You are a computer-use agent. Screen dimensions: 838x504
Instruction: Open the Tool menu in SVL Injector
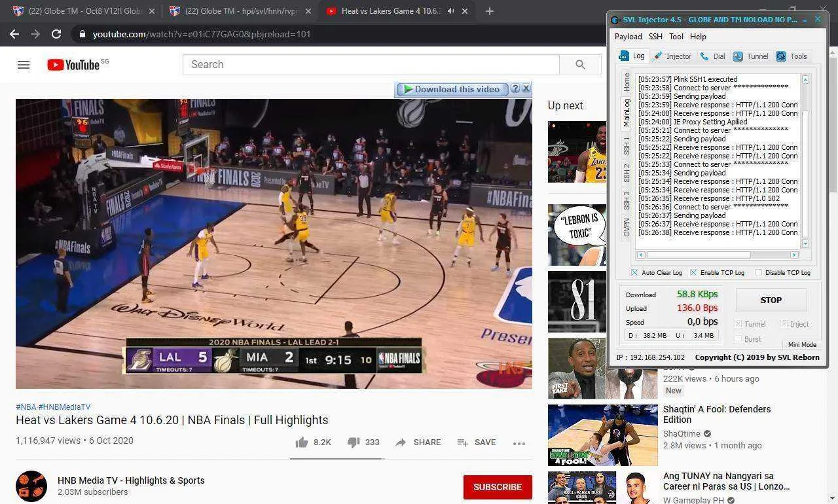click(x=676, y=37)
